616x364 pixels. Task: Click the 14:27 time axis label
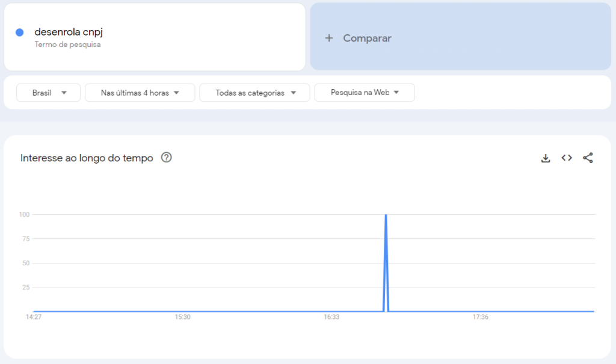click(x=34, y=317)
